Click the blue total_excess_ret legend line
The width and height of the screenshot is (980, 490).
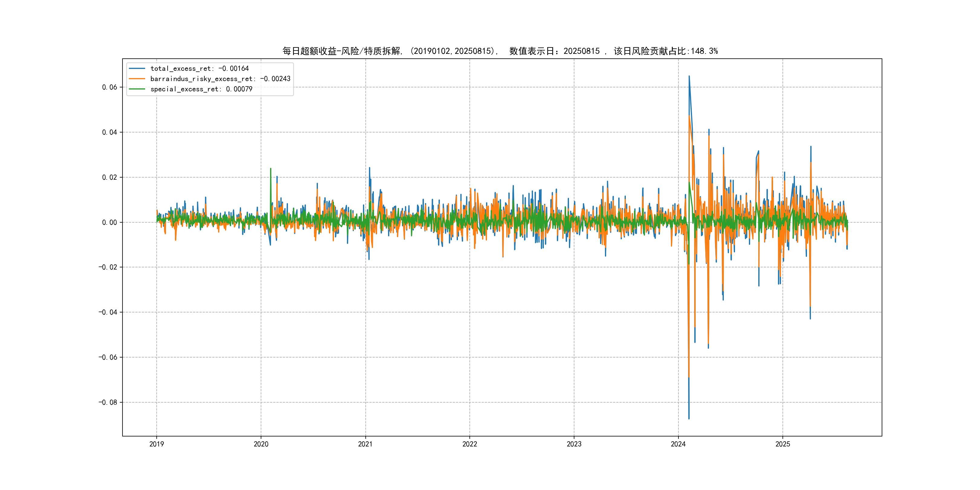coord(137,68)
